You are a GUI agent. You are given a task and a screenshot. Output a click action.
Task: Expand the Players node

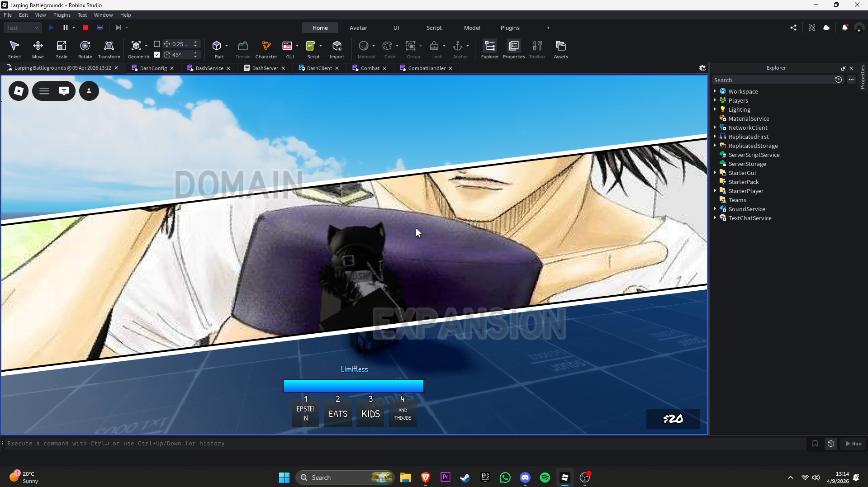[715, 100]
